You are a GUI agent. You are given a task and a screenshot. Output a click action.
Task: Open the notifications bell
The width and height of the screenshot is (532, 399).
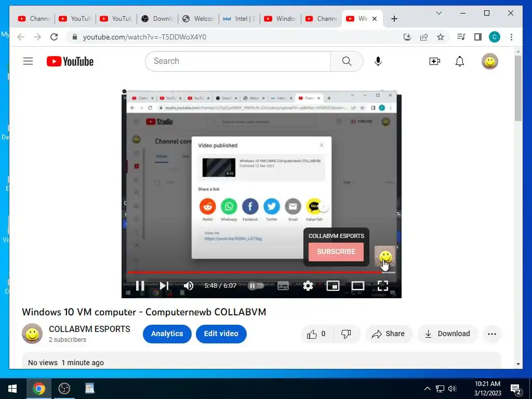tap(460, 61)
